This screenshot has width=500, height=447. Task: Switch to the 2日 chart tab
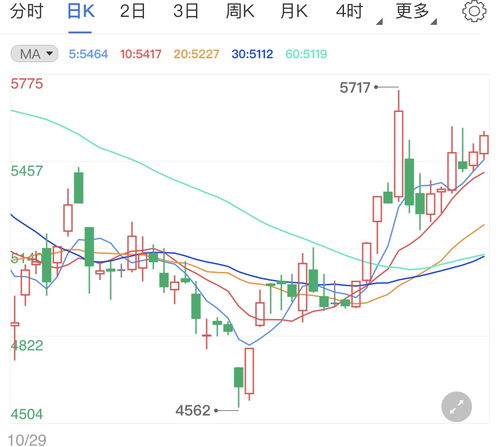[x=133, y=11]
